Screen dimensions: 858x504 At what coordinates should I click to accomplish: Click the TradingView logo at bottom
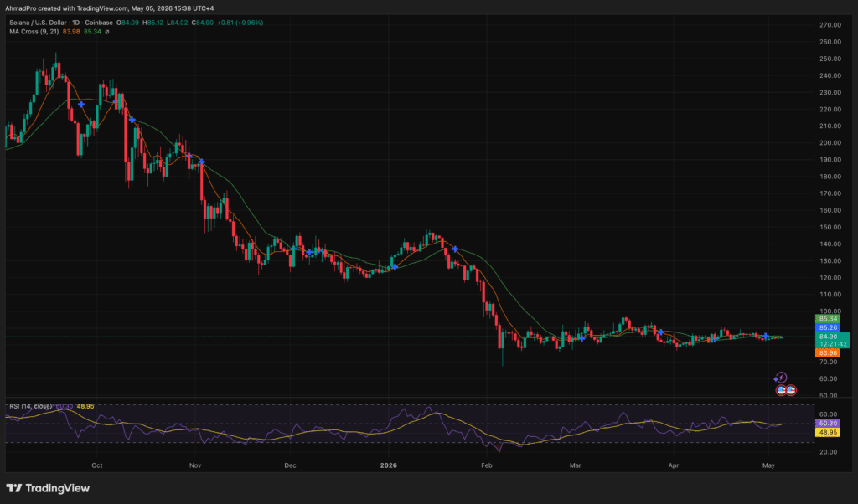(x=48, y=488)
